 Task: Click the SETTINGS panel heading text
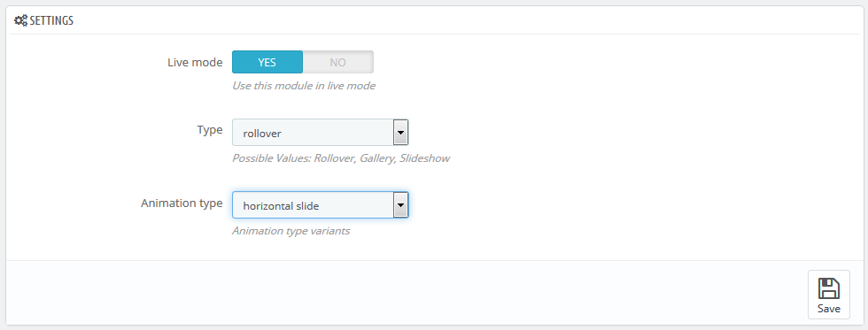[51, 21]
